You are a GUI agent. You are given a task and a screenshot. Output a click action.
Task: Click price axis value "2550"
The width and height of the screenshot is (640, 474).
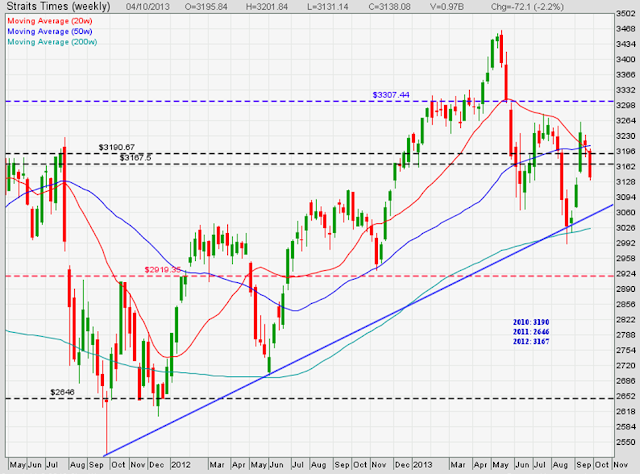625,442
